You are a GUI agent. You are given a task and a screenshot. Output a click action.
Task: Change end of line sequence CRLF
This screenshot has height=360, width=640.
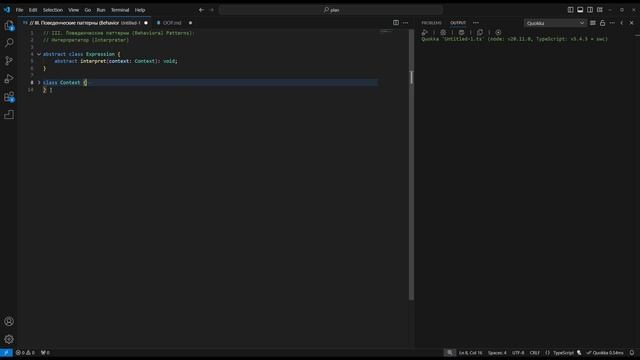point(534,353)
